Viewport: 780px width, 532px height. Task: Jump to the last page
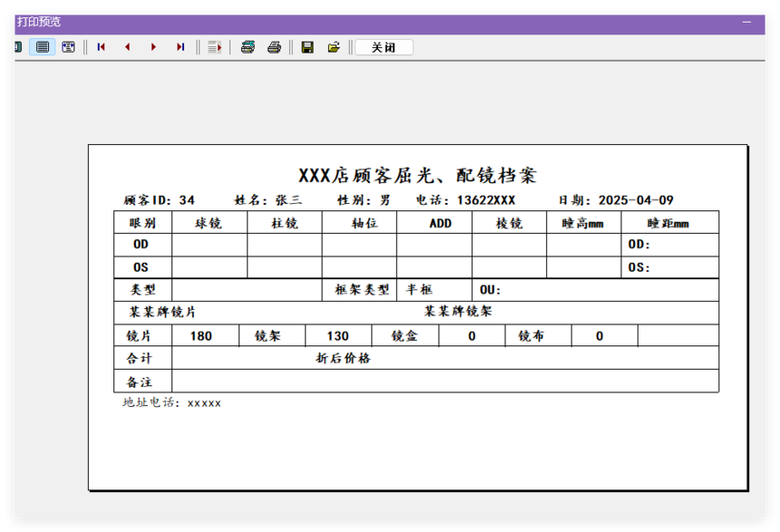tap(180, 47)
